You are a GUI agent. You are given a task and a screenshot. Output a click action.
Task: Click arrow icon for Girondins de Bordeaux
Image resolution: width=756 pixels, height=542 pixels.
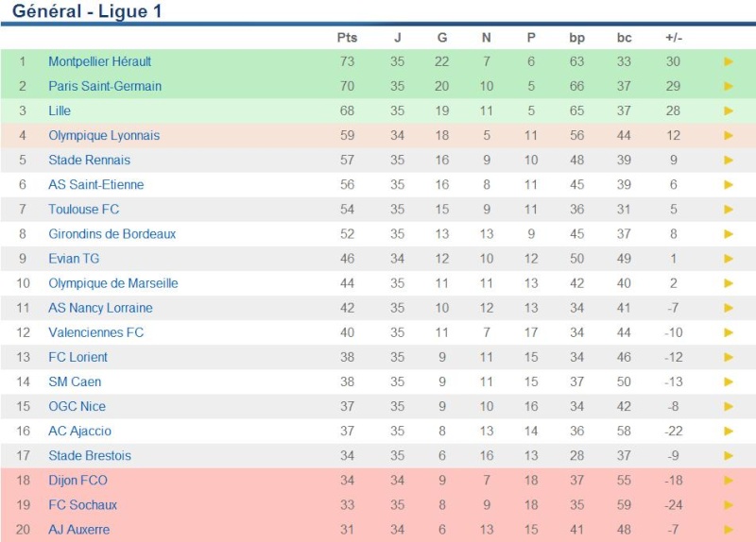coord(729,233)
